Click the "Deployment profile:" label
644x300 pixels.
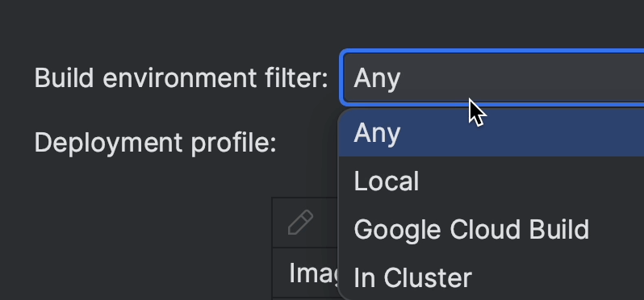(155, 143)
